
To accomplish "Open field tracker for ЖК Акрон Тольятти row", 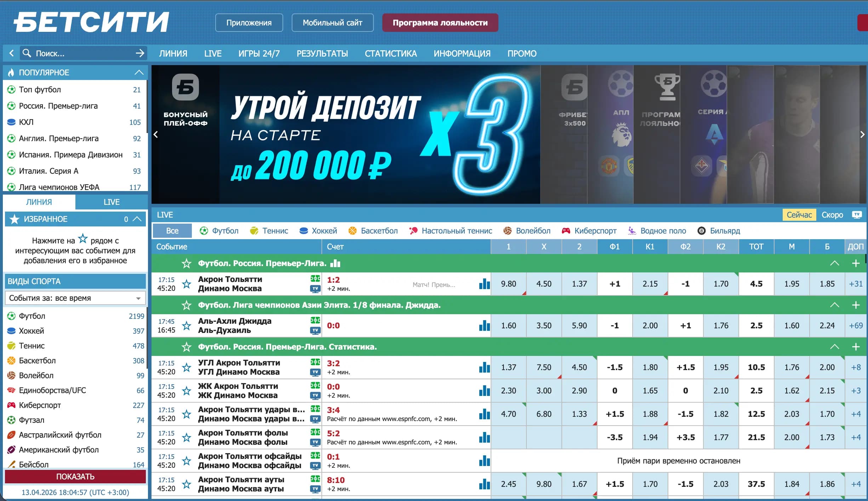I will pyautogui.click(x=315, y=386).
